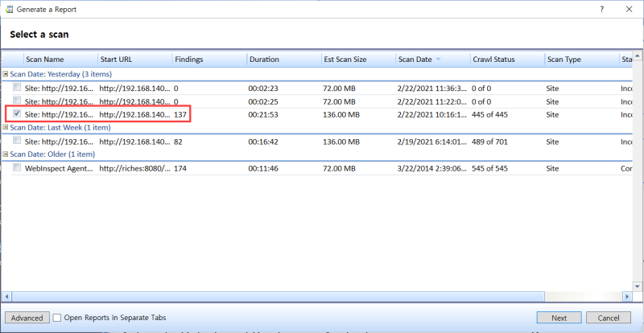Click the Help question mark button

601,7
